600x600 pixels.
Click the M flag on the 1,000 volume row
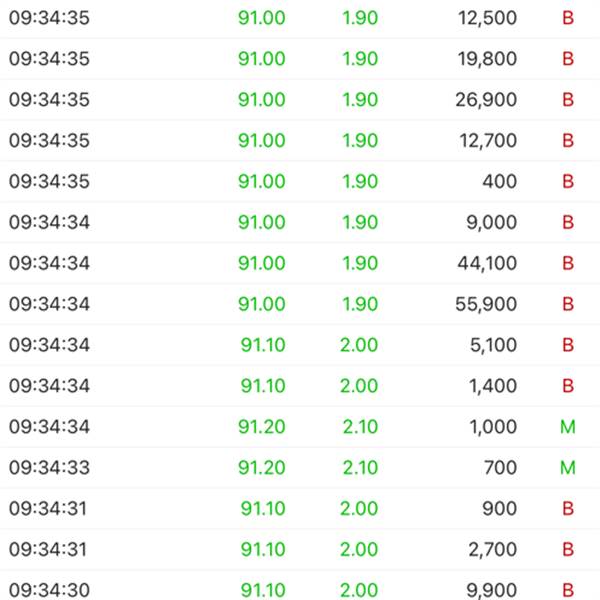coord(568,427)
